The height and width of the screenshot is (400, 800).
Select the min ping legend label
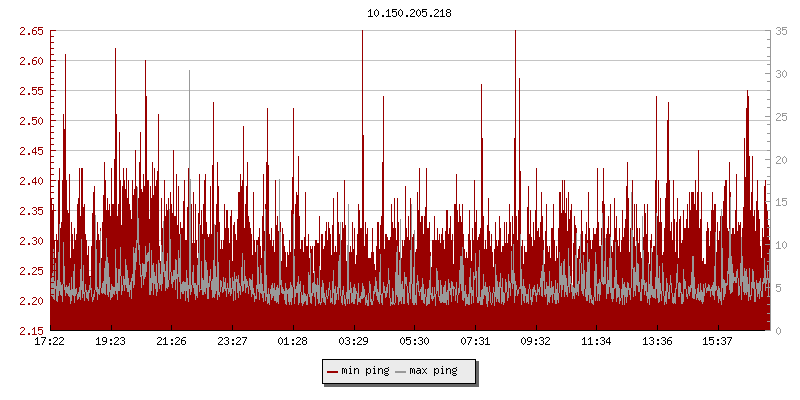(x=365, y=371)
